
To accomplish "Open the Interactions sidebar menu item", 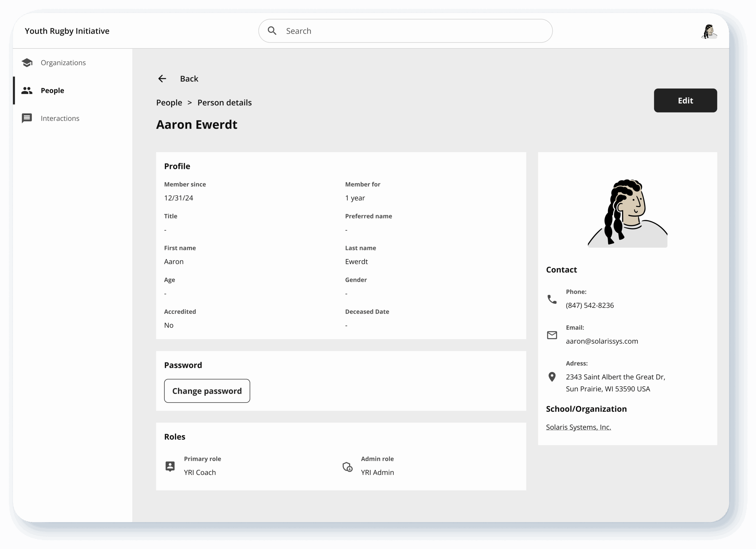I will pos(60,118).
